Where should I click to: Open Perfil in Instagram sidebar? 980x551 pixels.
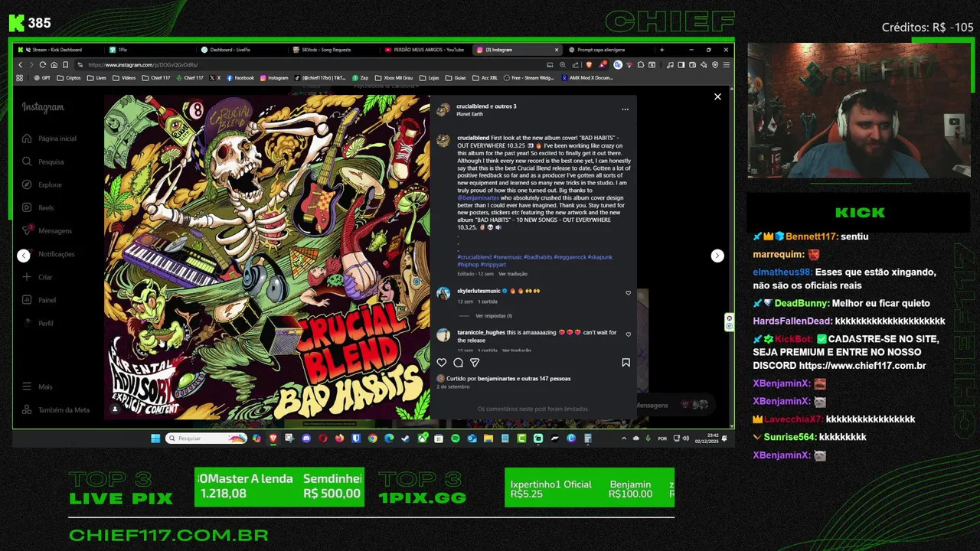pos(38,323)
